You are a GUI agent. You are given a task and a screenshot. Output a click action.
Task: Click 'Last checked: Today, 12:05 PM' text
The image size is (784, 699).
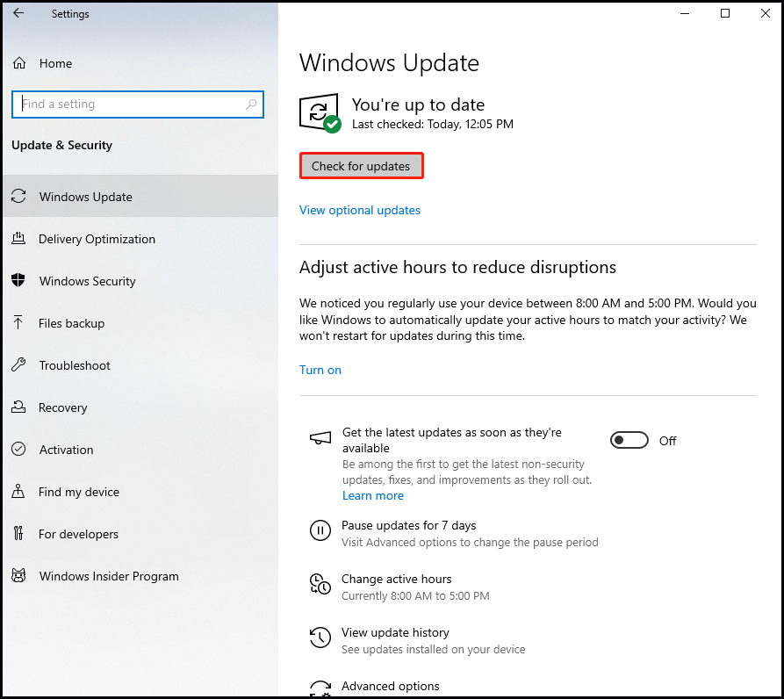(x=433, y=124)
